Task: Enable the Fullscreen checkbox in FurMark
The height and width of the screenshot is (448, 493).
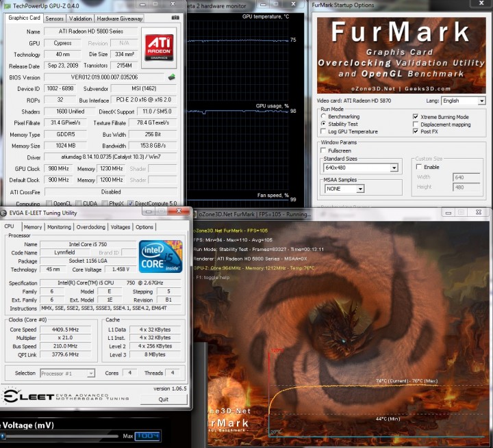Action: click(323, 150)
